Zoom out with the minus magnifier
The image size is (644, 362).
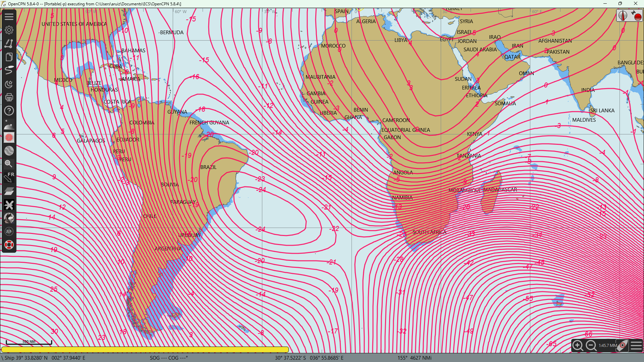[x=591, y=345]
